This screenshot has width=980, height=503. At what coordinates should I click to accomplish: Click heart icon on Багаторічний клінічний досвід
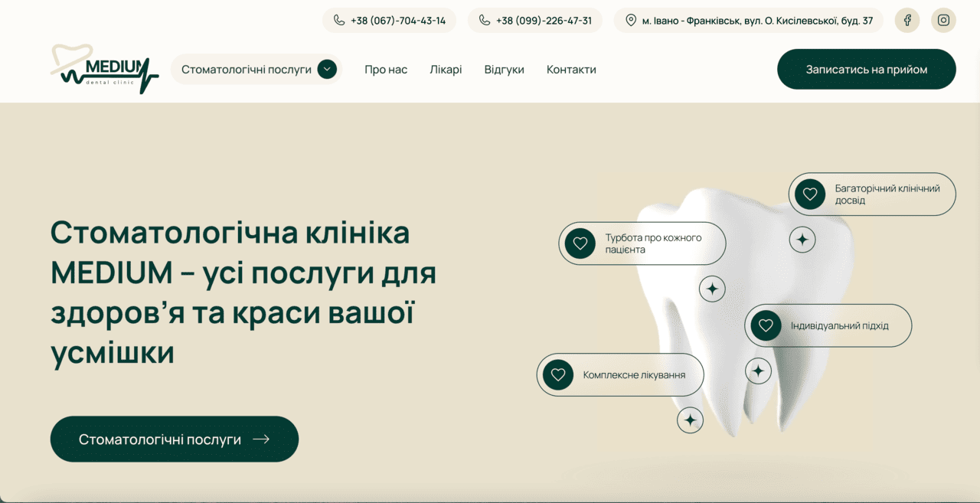(810, 194)
